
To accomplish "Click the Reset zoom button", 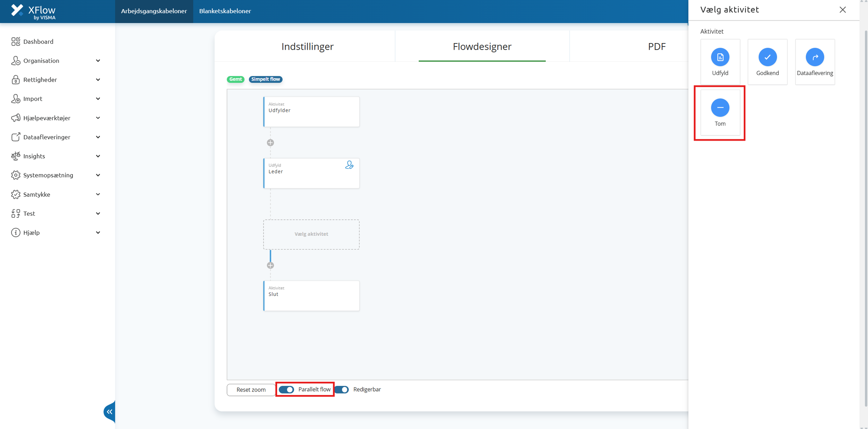I will [x=251, y=390].
